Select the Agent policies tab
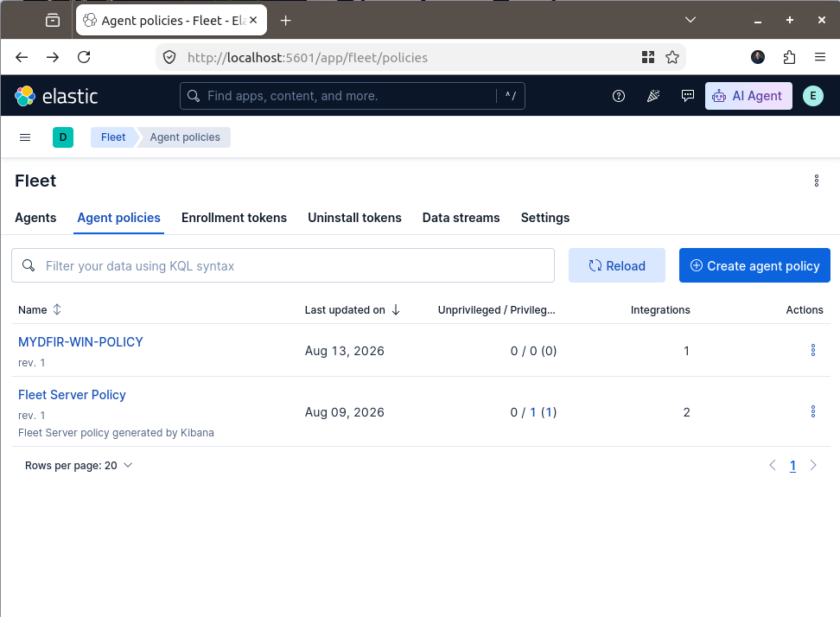The height and width of the screenshot is (617, 840). pos(118,218)
